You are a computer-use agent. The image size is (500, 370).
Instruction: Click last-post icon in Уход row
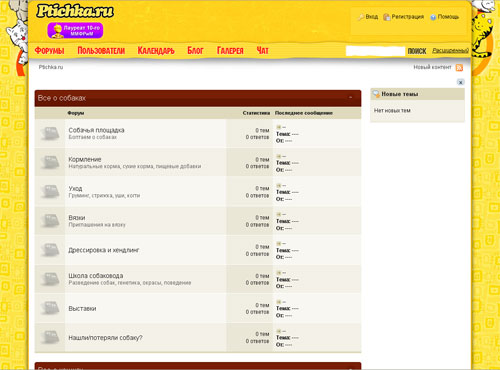[279, 185]
